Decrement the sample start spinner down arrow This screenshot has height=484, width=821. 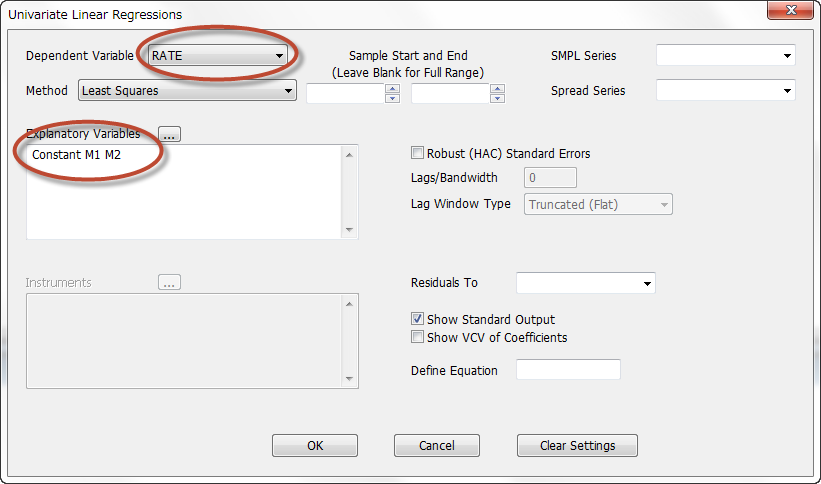pyautogui.click(x=392, y=98)
